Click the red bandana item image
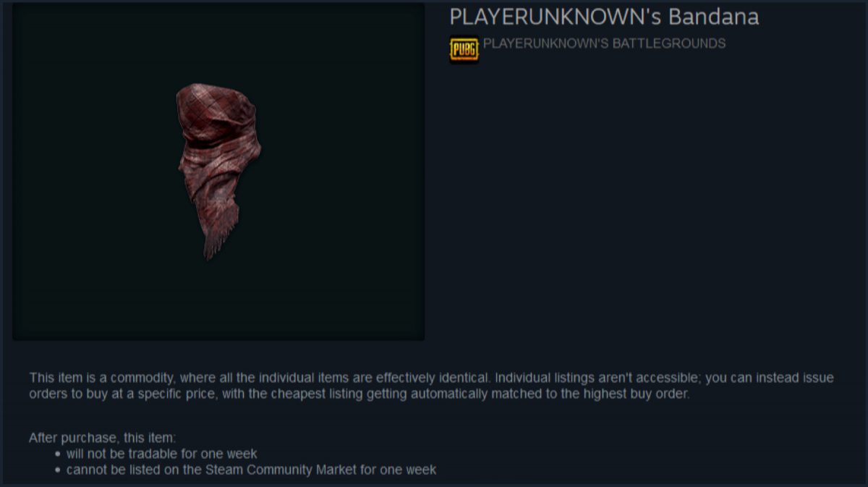The image size is (868, 487). coord(218,171)
